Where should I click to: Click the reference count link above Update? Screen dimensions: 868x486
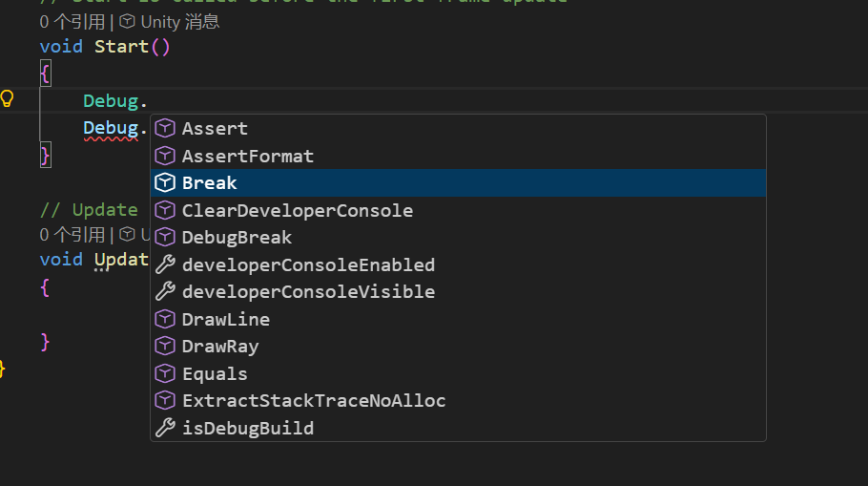point(72,235)
